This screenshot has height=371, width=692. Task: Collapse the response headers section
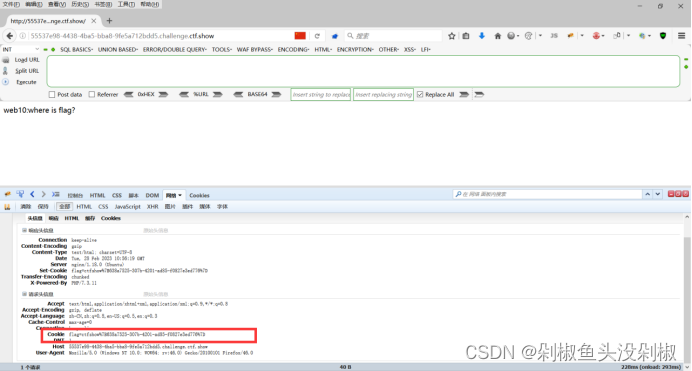click(24, 230)
